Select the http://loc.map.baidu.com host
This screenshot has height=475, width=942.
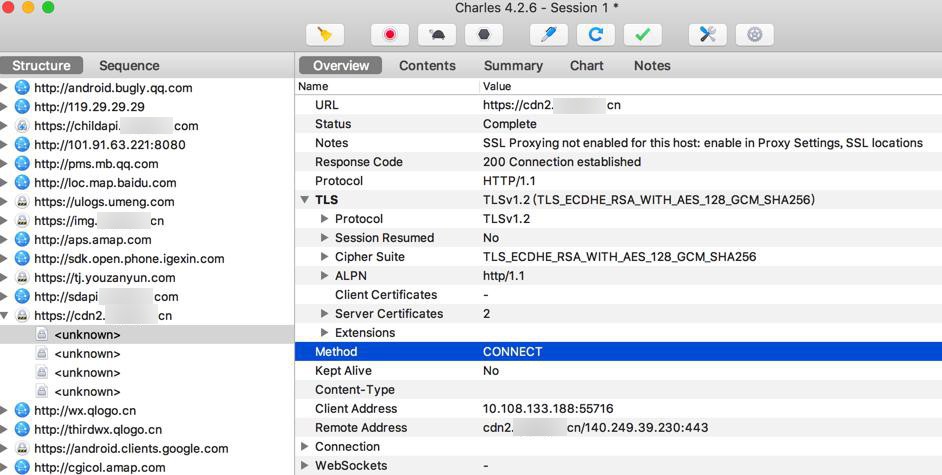click(x=105, y=183)
